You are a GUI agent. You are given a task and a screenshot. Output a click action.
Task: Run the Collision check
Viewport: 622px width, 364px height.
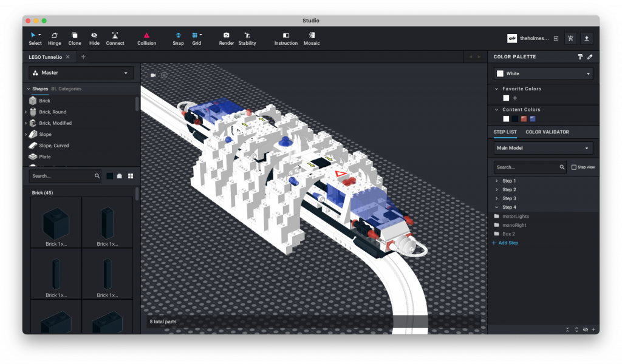pos(146,38)
